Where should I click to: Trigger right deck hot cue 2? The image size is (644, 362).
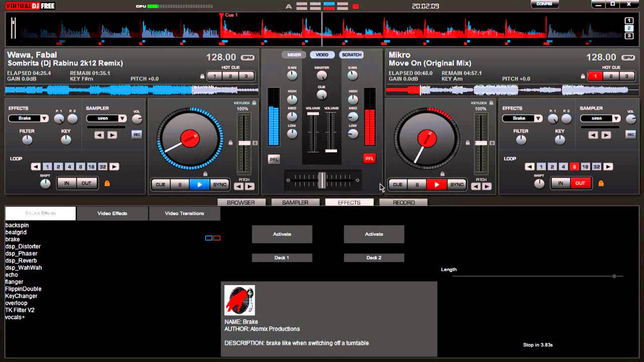(x=611, y=76)
